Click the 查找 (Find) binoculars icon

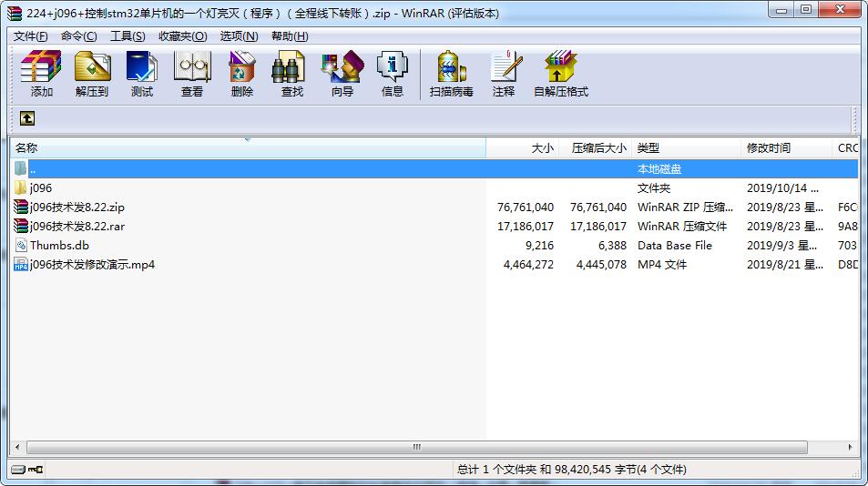click(x=289, y=66)
